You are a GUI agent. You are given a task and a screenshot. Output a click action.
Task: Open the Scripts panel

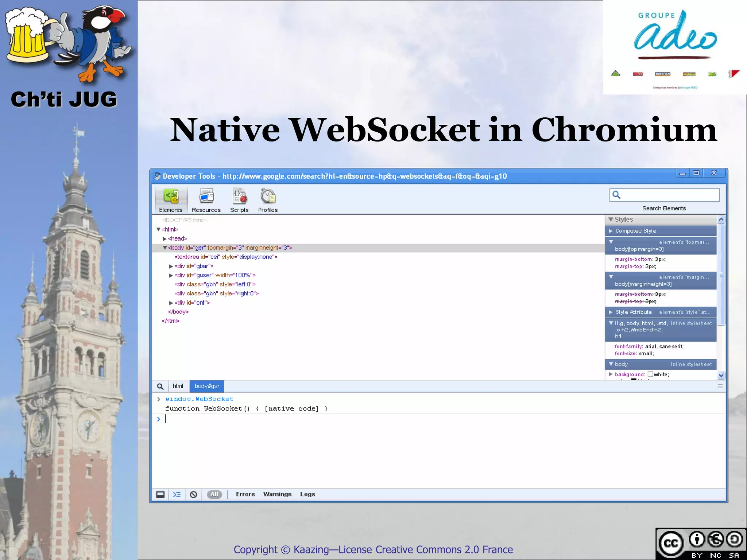coord(239,200)
